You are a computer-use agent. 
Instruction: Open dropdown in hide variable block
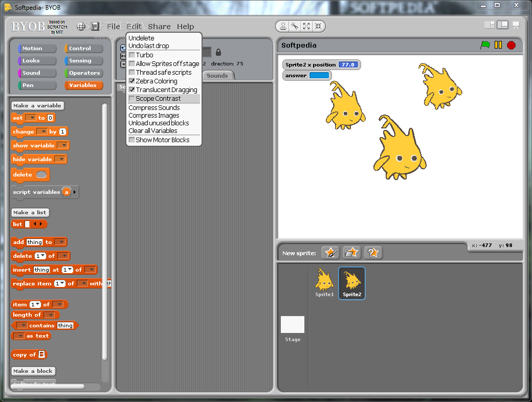[60, 159]
